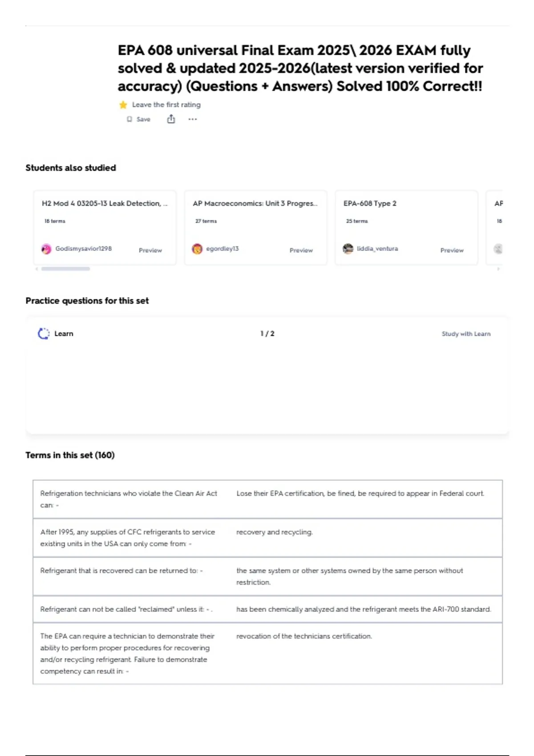The height and width of the screenshot is (756, 534).
Task: Click the carousel horizontal scrollbar thumb
Action: click(x=65, y=269)
